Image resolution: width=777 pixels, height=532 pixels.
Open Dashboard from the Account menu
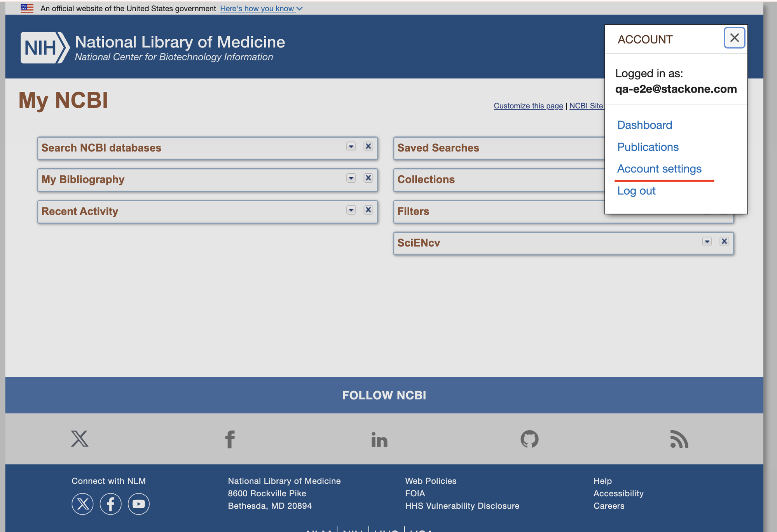[x=644, y=125]
